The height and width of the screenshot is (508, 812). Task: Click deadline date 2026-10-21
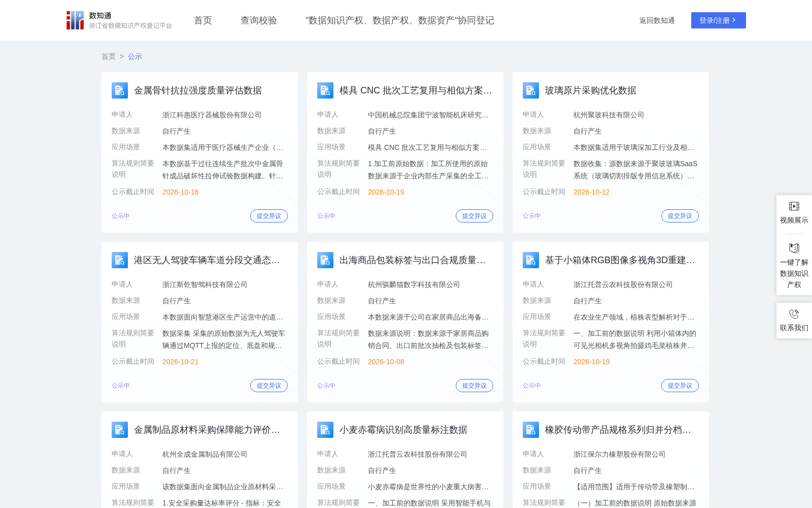[x=181, y=362]
